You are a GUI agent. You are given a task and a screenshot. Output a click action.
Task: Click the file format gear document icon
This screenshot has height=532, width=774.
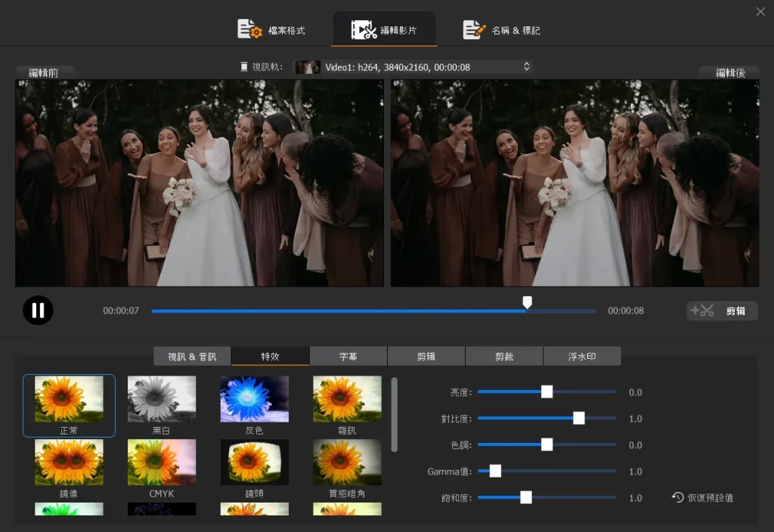point(249,29)
